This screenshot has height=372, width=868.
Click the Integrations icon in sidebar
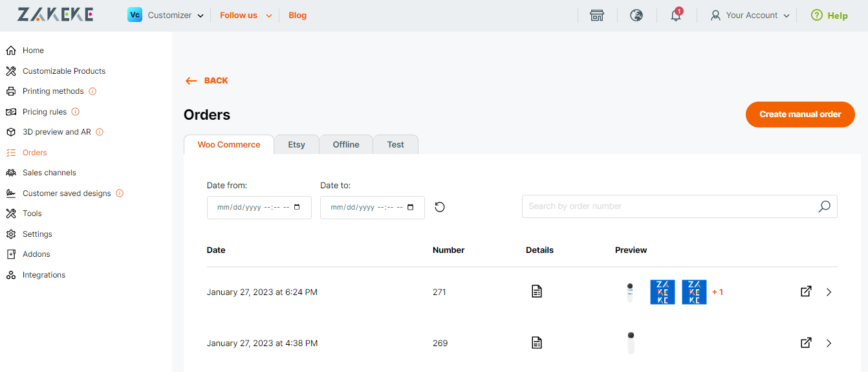(11, 275)
